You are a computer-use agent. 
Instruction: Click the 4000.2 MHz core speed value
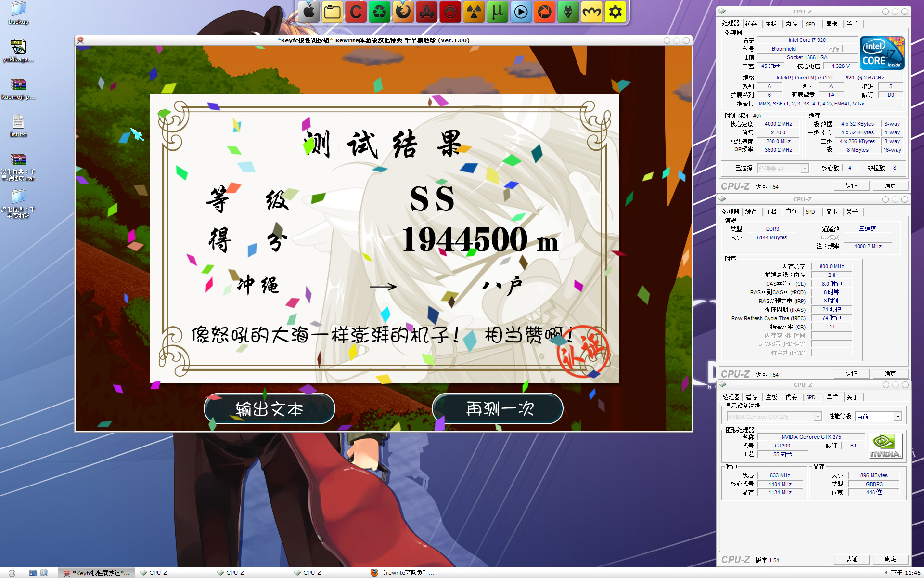coord(778,124)
